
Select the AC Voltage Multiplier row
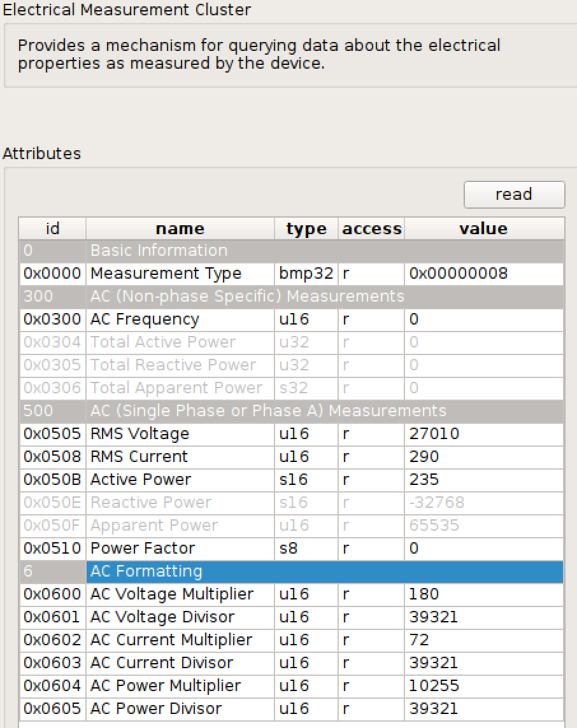(x=291, y=594)
